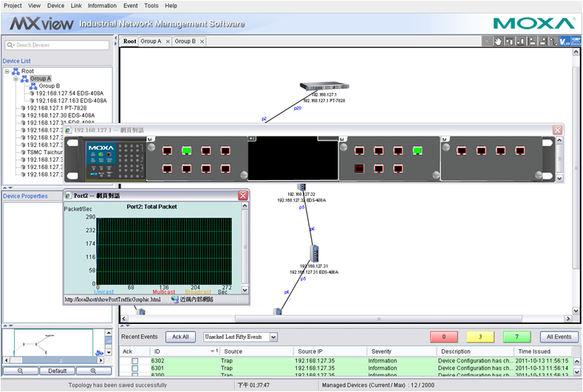This screenshot has width=583, height=392.
Task: Select 192.168.127.54 EDS-408A in device tree
Action: coord(69,93)
